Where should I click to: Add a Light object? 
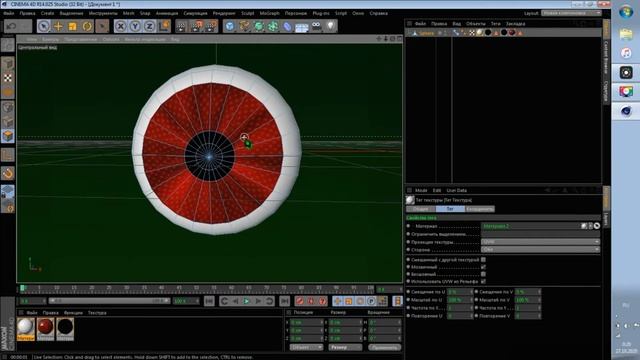331,26
